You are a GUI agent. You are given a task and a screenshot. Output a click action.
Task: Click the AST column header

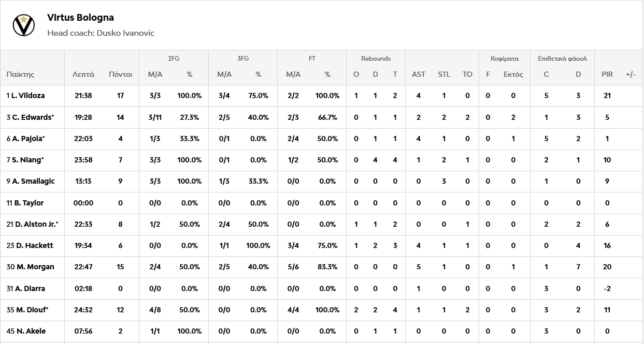click(418, 74)
